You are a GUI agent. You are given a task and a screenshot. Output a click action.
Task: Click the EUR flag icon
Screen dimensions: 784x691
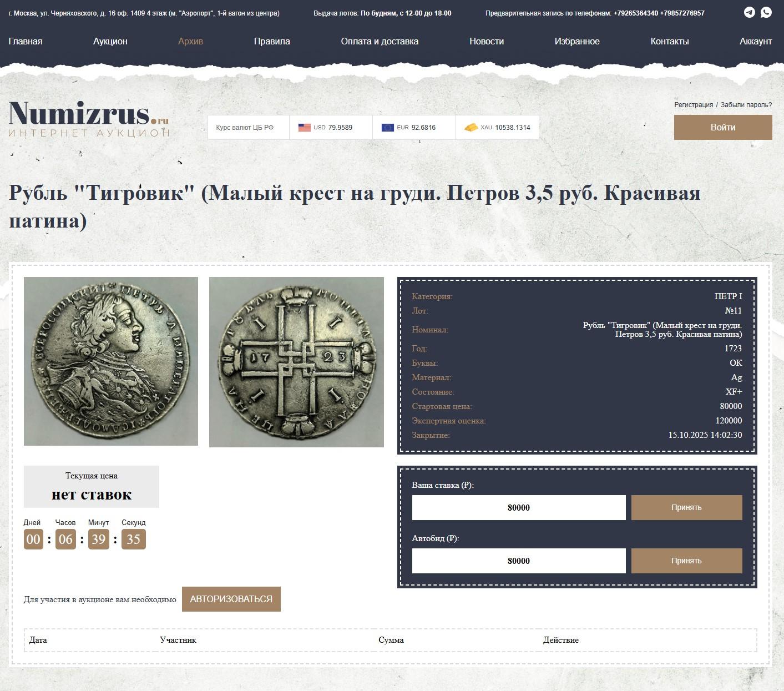[388, 128]
